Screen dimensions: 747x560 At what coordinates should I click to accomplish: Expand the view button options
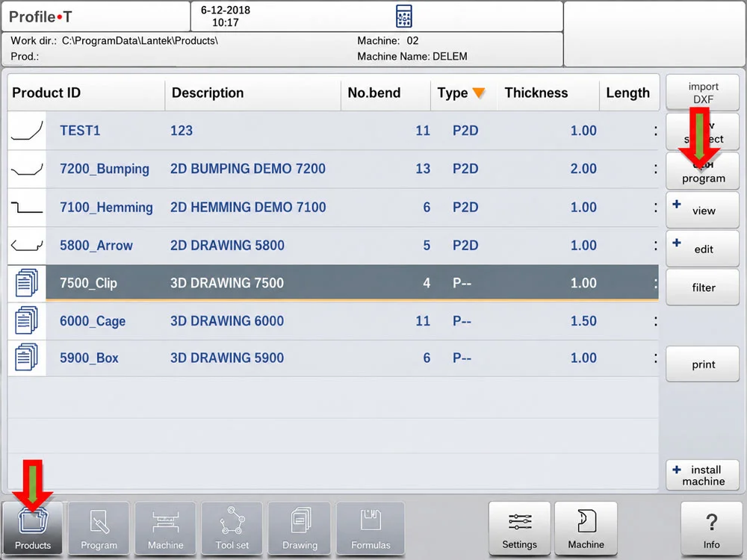[677, 205]
